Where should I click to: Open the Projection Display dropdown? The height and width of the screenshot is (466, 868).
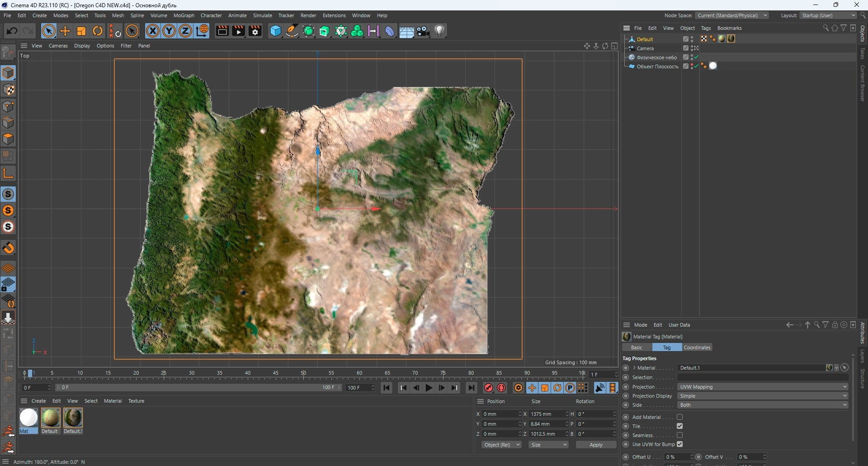[763, 396]
